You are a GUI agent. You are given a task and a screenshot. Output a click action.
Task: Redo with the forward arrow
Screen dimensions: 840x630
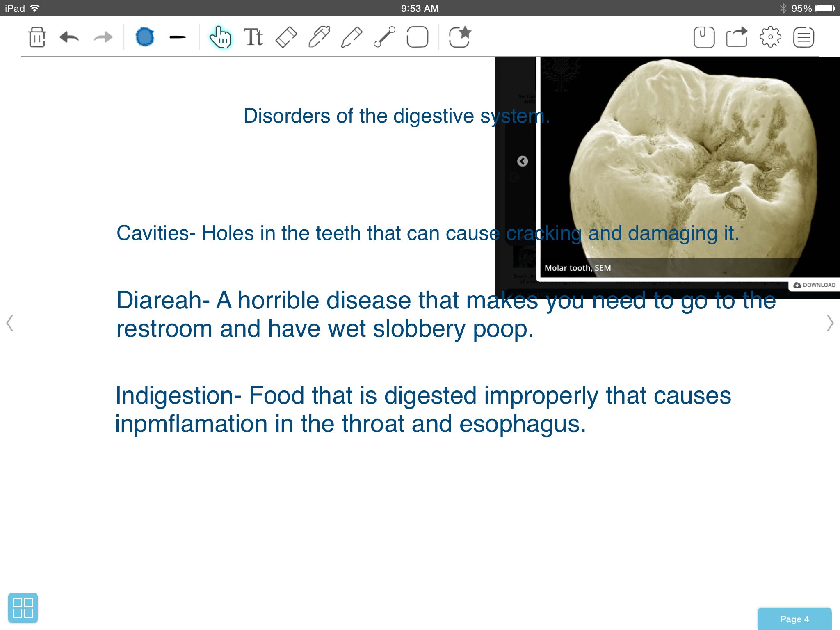103,37
